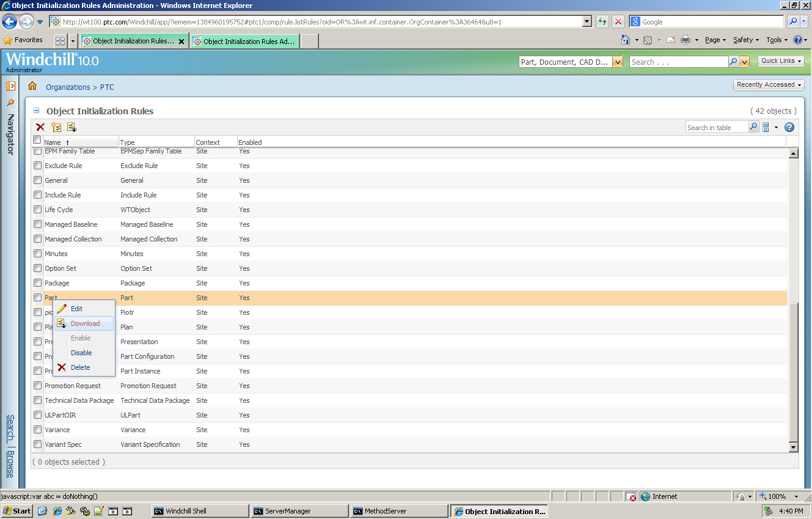Open the recent pages dropdown beside Forward

(40, 21)
